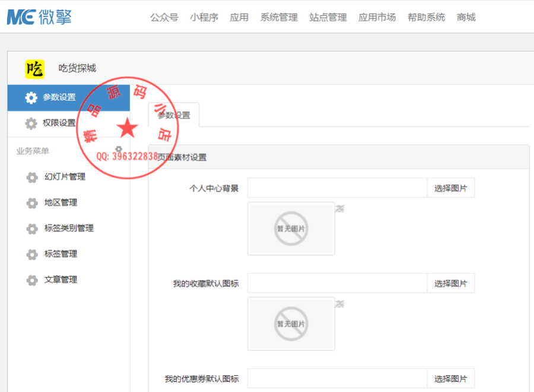Open the 商城 menu item
The height and width of the screenshot is (392, 534).
[466, 17]
